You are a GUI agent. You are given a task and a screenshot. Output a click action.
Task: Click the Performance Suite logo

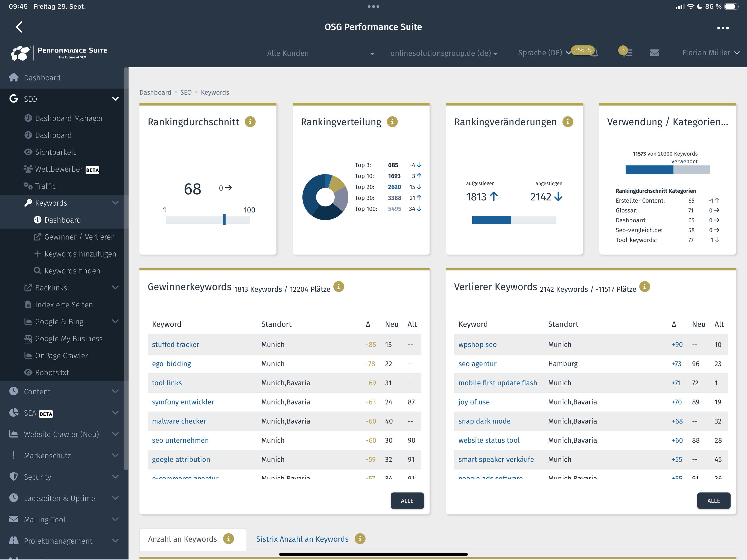pos(59,53)
